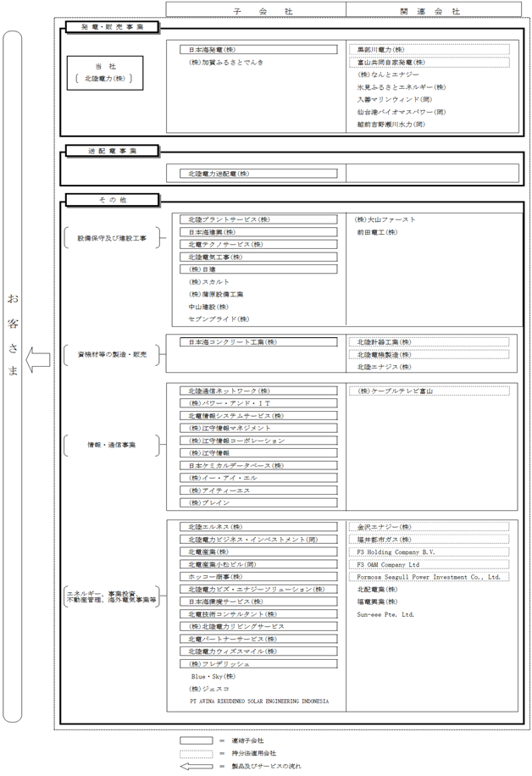Click 中山建設(株) entry

click(x=208, y=307)
